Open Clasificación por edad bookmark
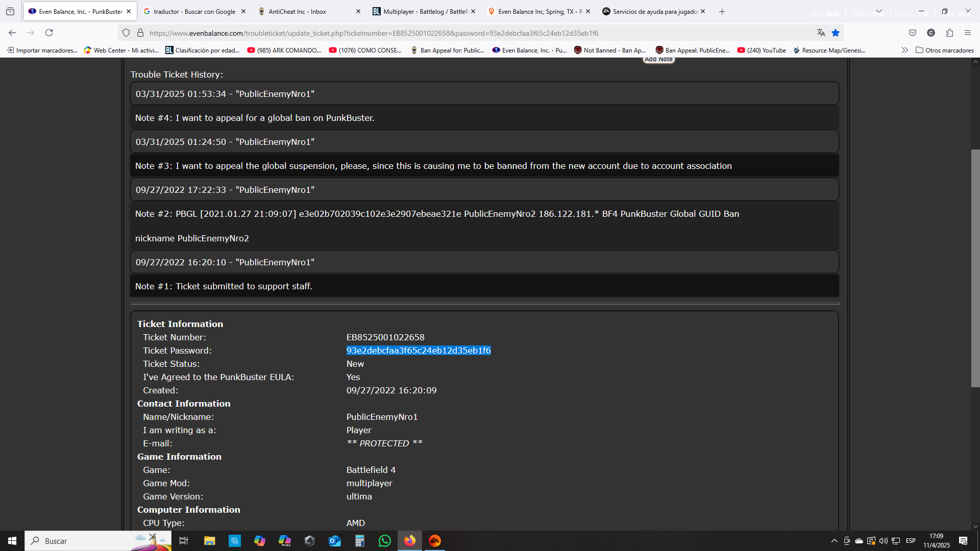 tap(203, 50)
